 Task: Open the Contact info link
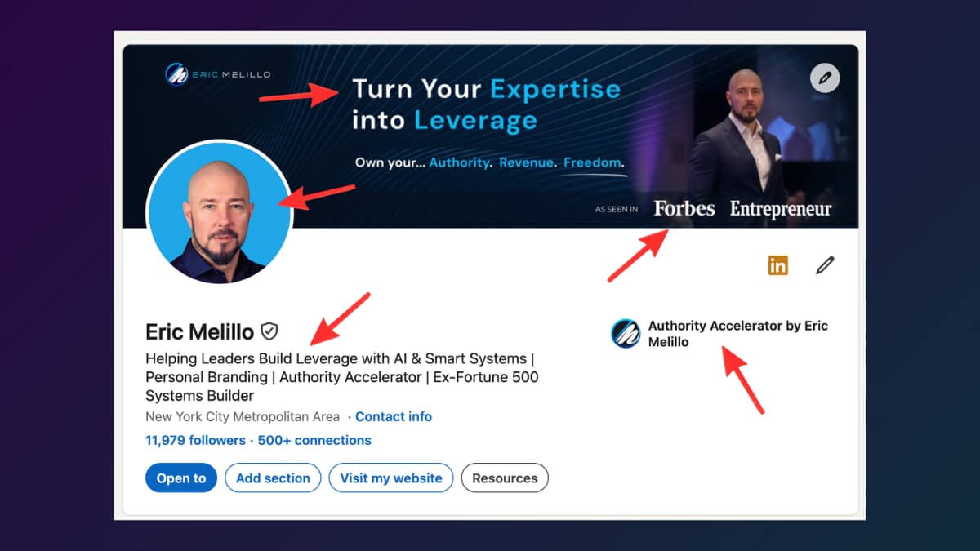point(394,416)
